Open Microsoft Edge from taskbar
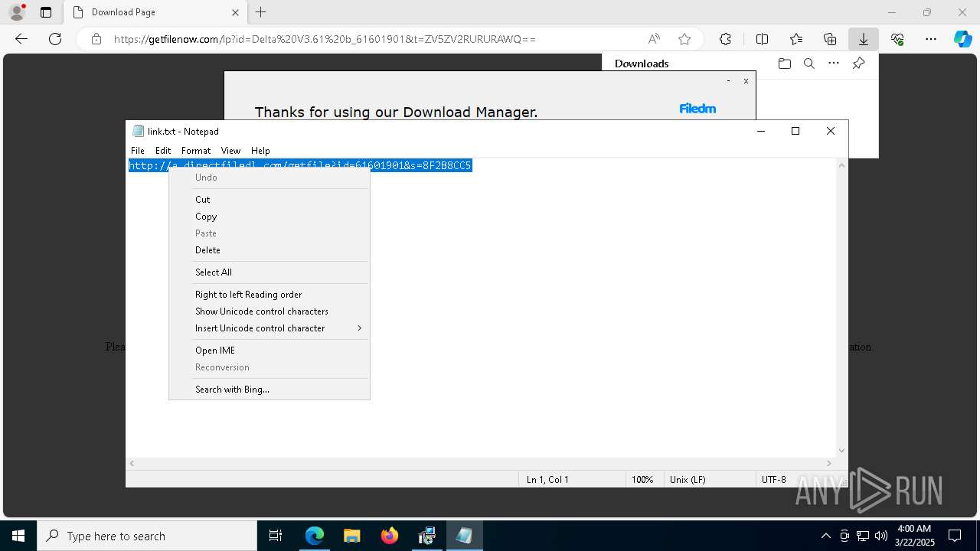This screenshot has width=980, height=551. [315, 536]
